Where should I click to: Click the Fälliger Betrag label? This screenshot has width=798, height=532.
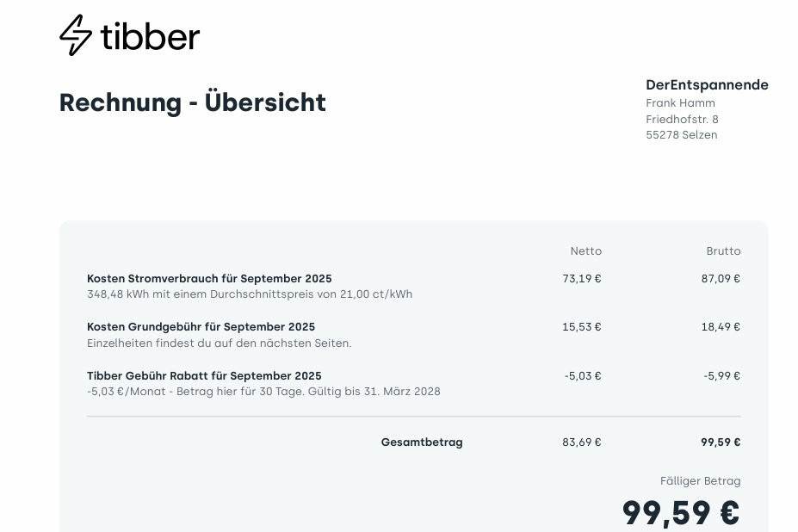coord(700,481)
